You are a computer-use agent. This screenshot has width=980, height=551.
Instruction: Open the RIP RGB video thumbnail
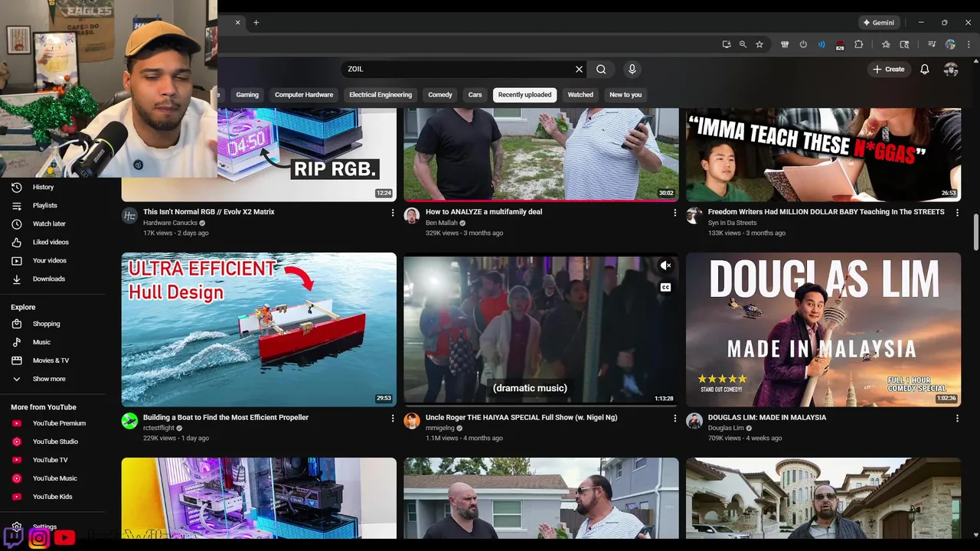point(259,155)
